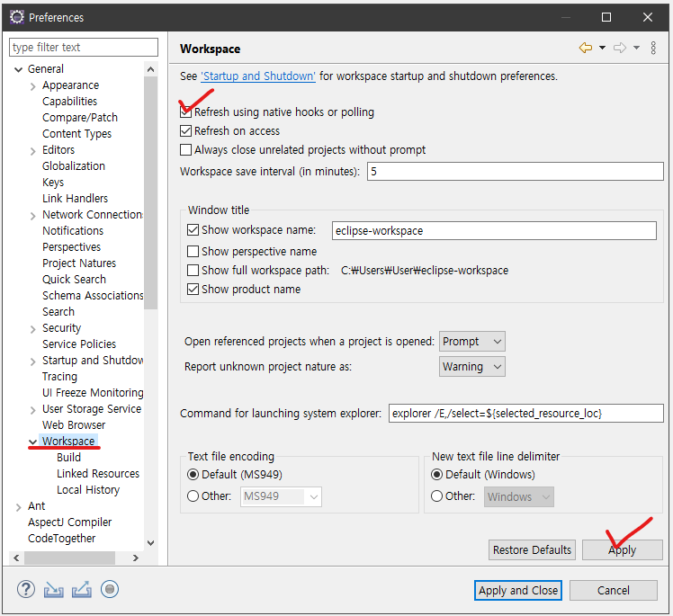The image size is (673, 616).
Task: Open the Windows line delimiter combo
Action: pyautogui.click(x=519, y=496)
